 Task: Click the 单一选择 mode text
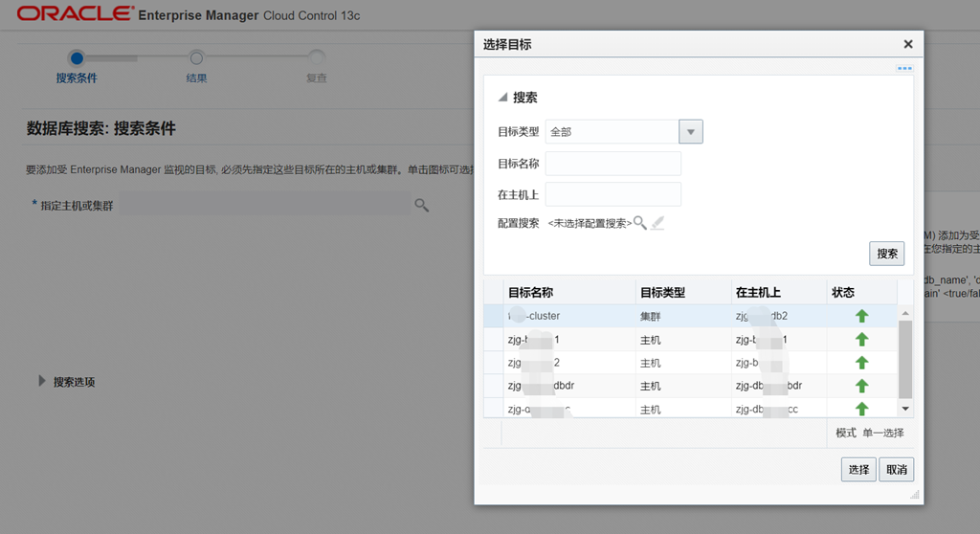(883, 433)
